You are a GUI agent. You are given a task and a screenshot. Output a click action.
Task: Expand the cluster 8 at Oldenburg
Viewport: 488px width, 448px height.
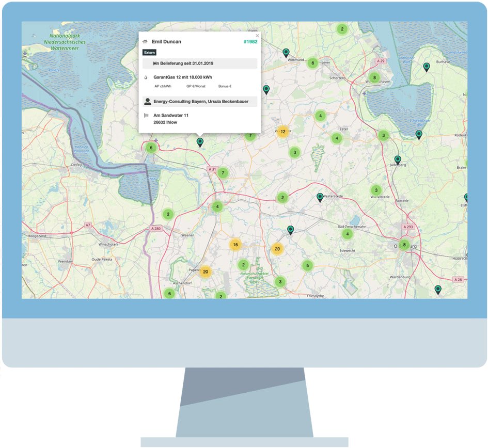tap(404, 245)
